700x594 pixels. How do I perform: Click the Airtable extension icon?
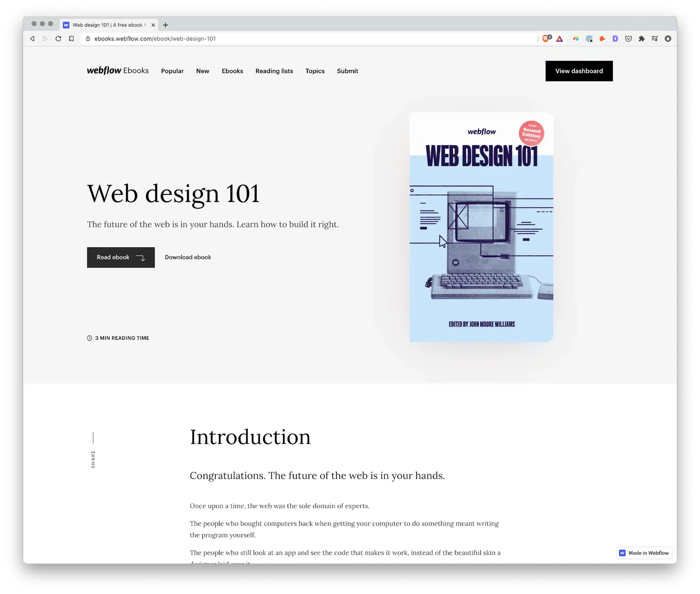pos(576,39)
